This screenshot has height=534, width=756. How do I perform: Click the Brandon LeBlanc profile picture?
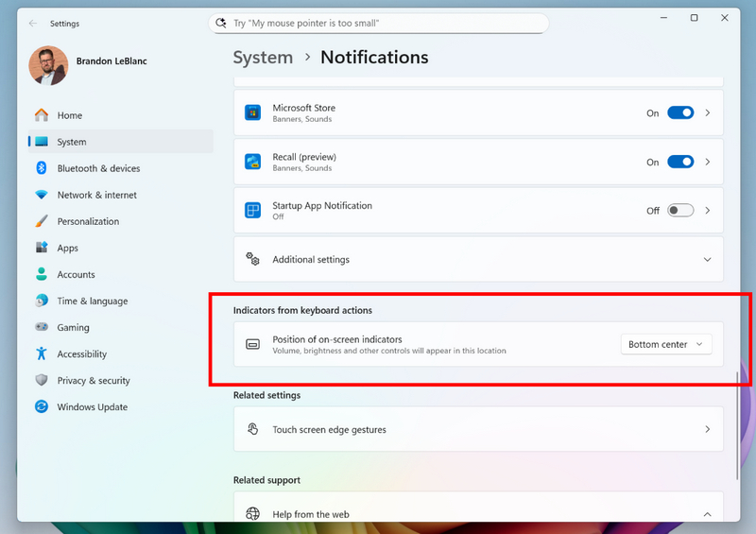[x=49, y=65]
